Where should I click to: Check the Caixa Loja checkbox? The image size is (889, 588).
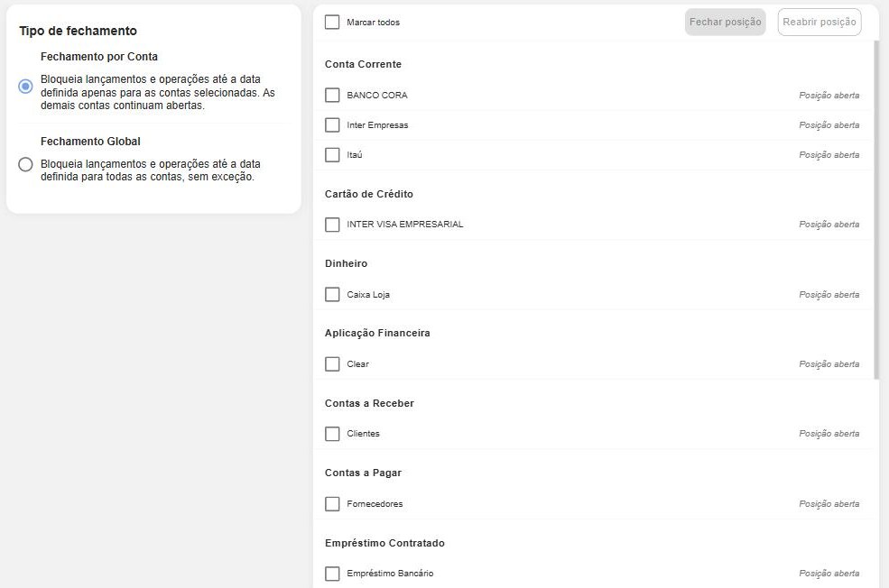click(x=332, y=295)
